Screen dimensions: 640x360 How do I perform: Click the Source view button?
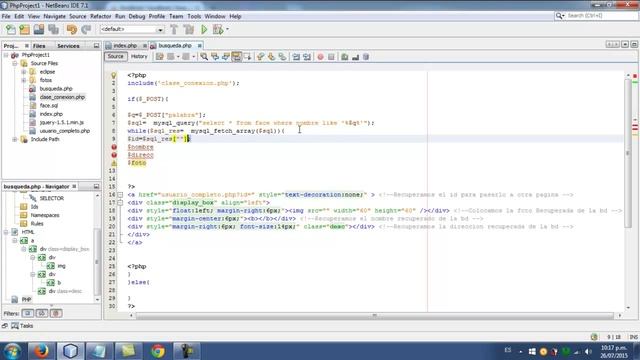click(116, 56)
